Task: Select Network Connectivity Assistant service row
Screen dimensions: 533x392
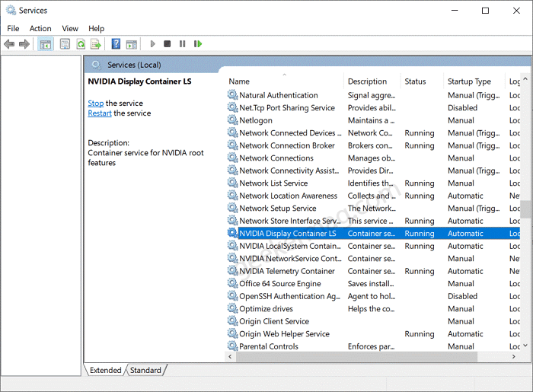Action: point(373,171)
